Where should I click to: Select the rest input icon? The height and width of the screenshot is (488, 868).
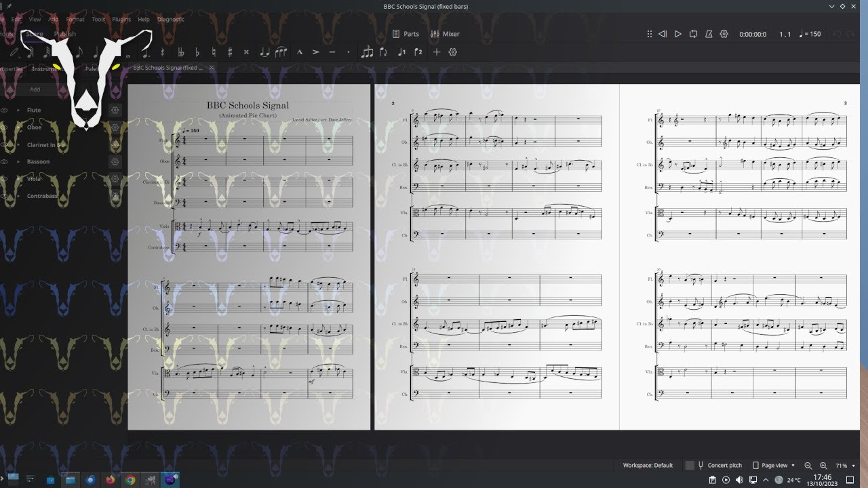pyautogui.click(x=163, y=52)
